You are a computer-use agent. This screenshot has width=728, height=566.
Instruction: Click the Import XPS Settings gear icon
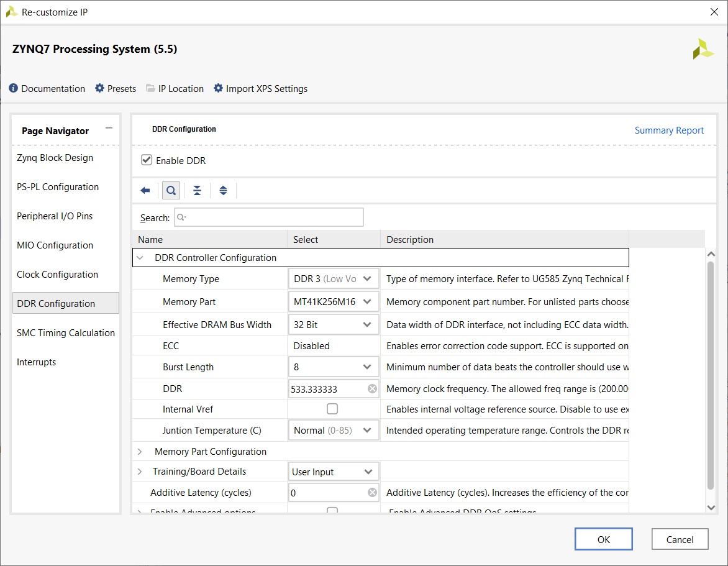218,88
